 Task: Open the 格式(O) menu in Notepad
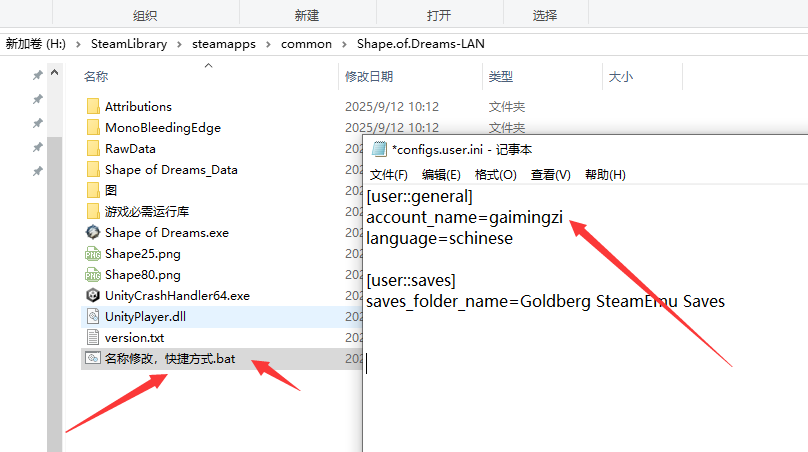[x=495, y=174]
